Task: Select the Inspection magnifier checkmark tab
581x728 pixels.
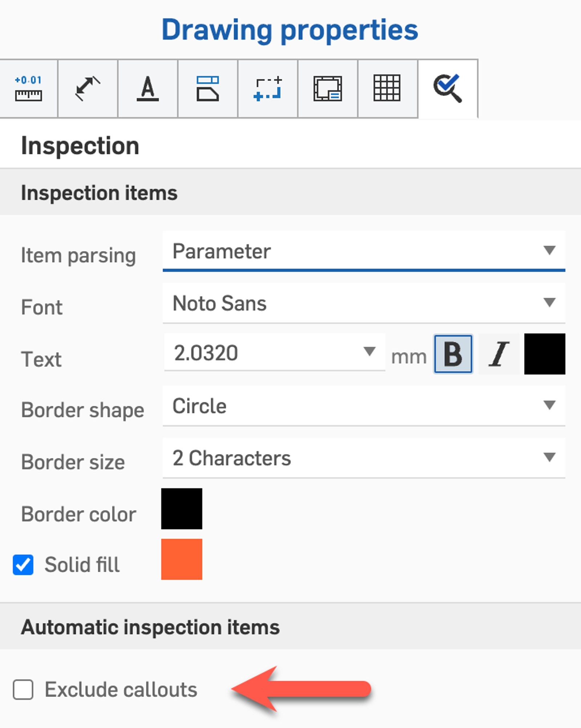Action: (447, 89)
